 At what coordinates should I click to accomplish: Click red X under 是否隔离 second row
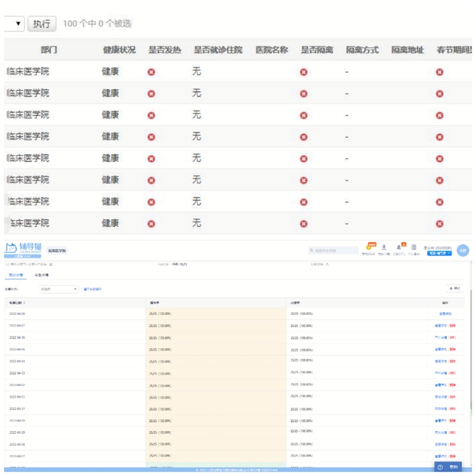point(303,93)
